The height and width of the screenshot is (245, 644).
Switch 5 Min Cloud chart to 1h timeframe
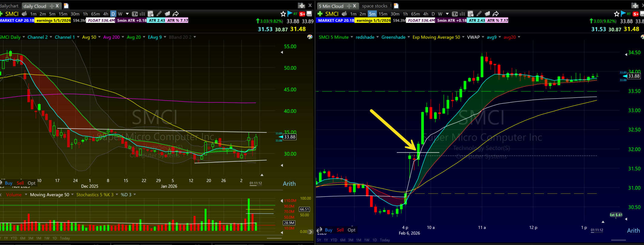(405, 14)
